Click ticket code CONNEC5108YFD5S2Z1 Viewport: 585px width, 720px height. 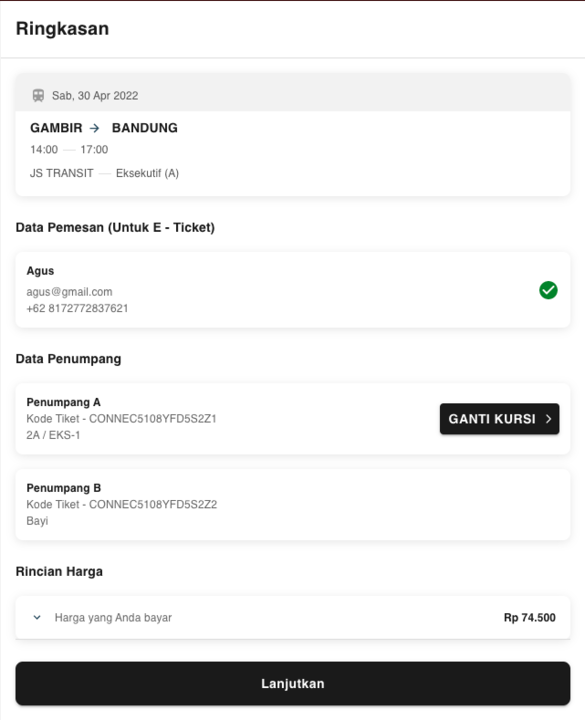152,419
